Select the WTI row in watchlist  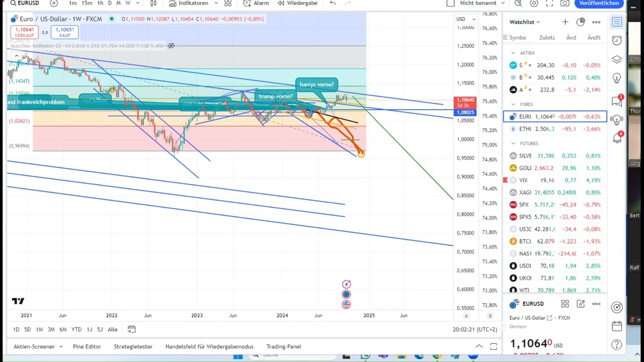coord(555,290)
